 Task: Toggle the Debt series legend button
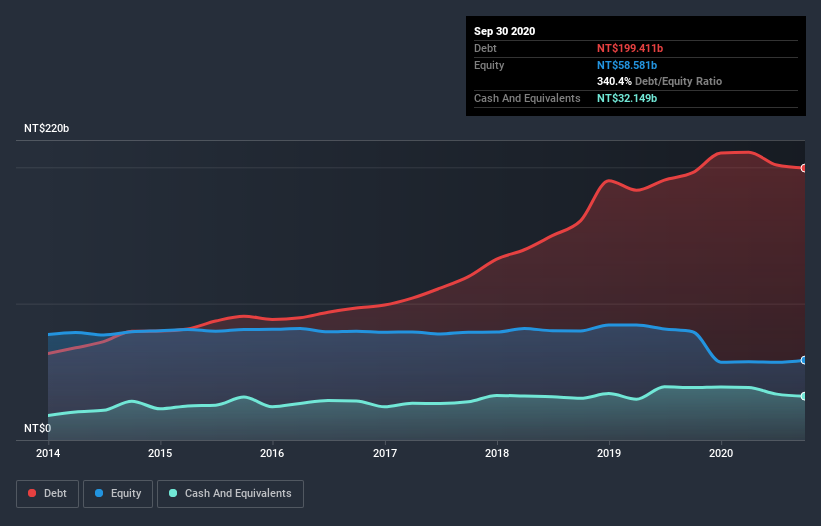(x=48, y=494)
